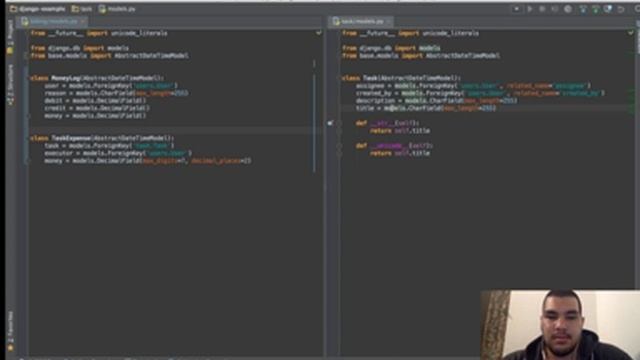
Task: Click the VCS Update Project icon
Action: (583, 9)
